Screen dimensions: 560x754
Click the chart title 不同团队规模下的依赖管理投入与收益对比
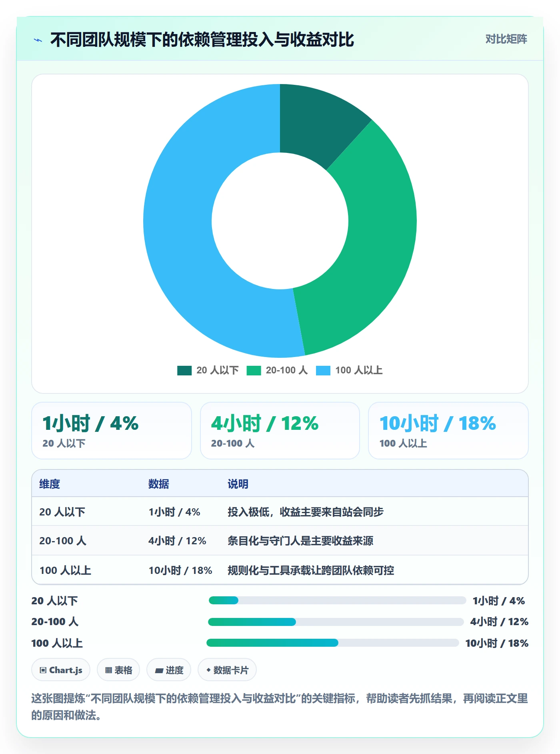[202, 40]
